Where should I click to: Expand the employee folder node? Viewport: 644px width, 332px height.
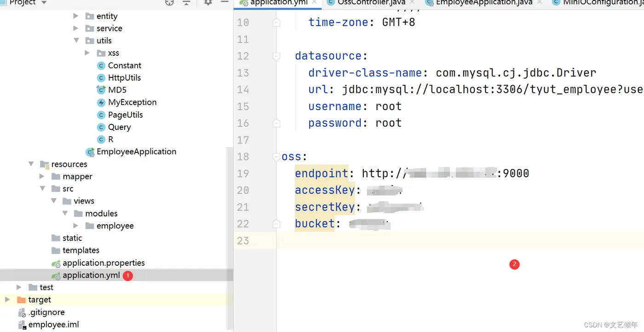(x=76, y=226)
